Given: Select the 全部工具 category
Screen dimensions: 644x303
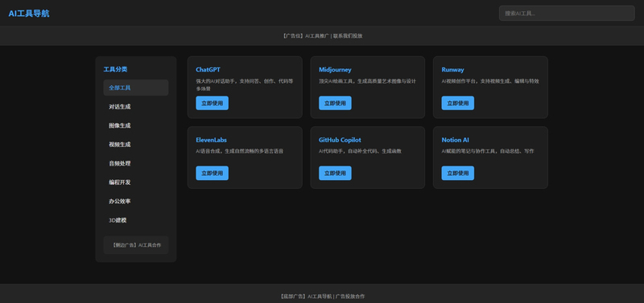Looking at the screenshot, I should click(x=136, y=88).
